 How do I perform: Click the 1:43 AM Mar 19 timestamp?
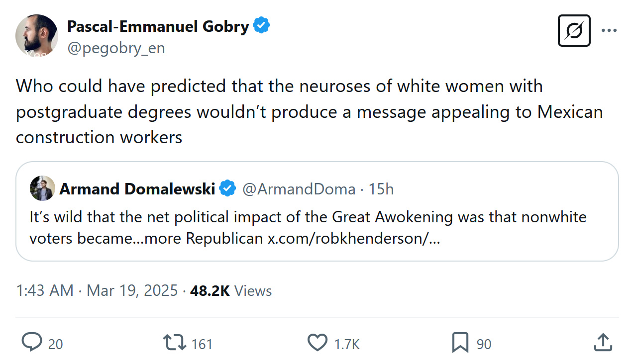click(x=97, y=290)
